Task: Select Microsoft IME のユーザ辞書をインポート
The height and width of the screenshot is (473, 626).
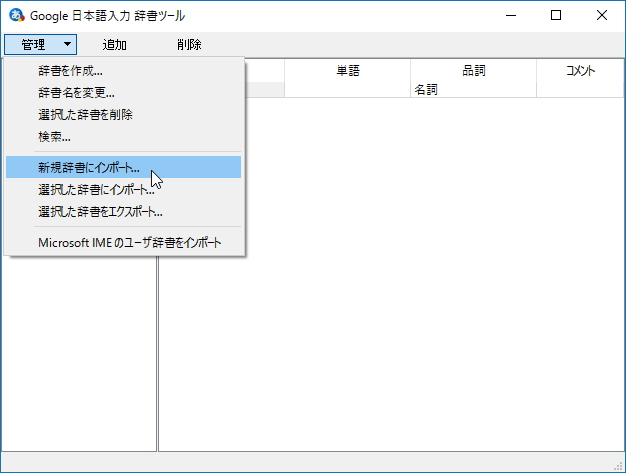Action: pos(123,242)
